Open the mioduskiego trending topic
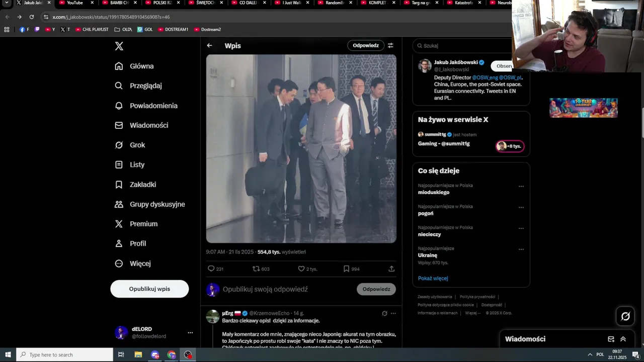644x362 pixels. pos(434,193)
